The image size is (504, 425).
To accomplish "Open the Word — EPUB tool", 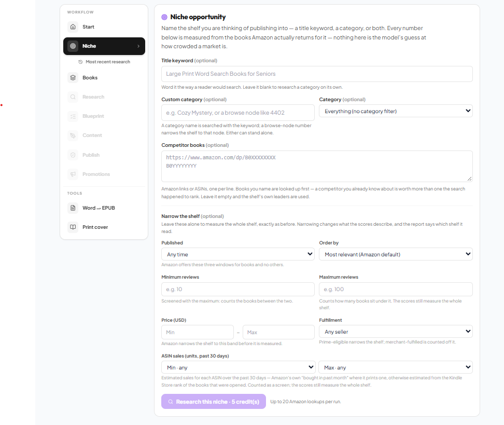I will tap(104, 208).
